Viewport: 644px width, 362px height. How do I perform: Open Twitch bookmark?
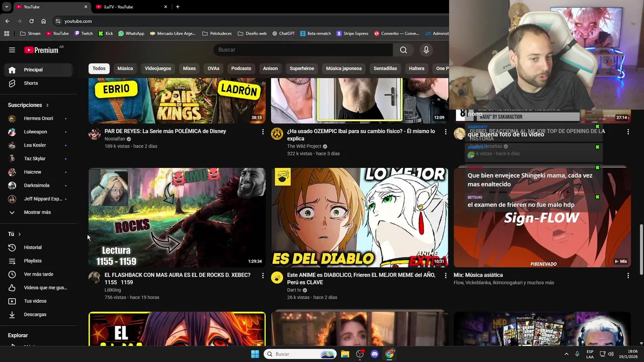pos(84,34)
